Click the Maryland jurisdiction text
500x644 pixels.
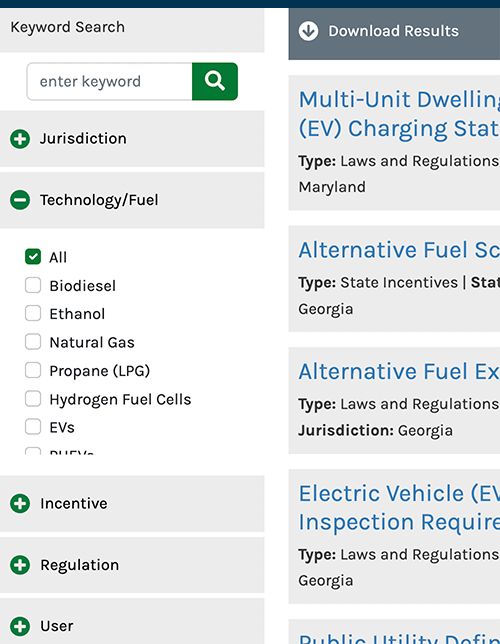click(x=332, y=187)
